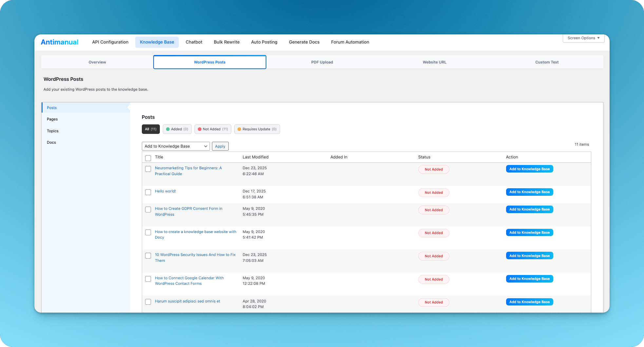Open the Chatbot menu item
This screenshot has width=644, height=347.
coord(194,42)
